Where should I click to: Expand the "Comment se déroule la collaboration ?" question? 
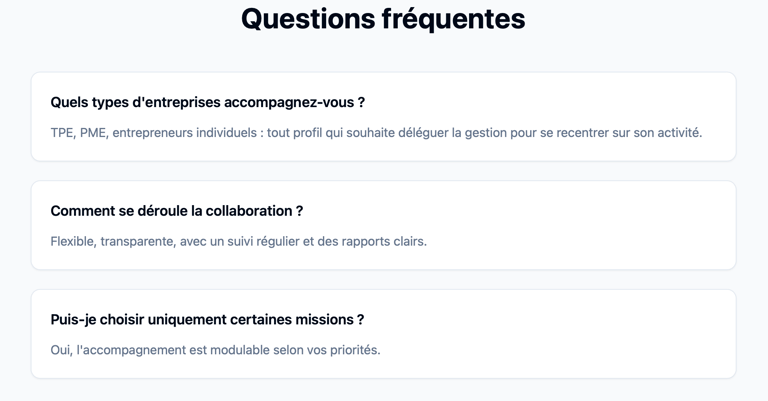click(176, 211)
